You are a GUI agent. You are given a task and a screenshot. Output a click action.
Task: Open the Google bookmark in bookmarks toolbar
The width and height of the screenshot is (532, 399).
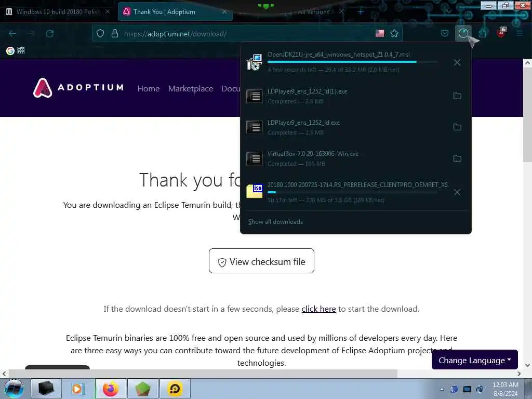[10, 51]
